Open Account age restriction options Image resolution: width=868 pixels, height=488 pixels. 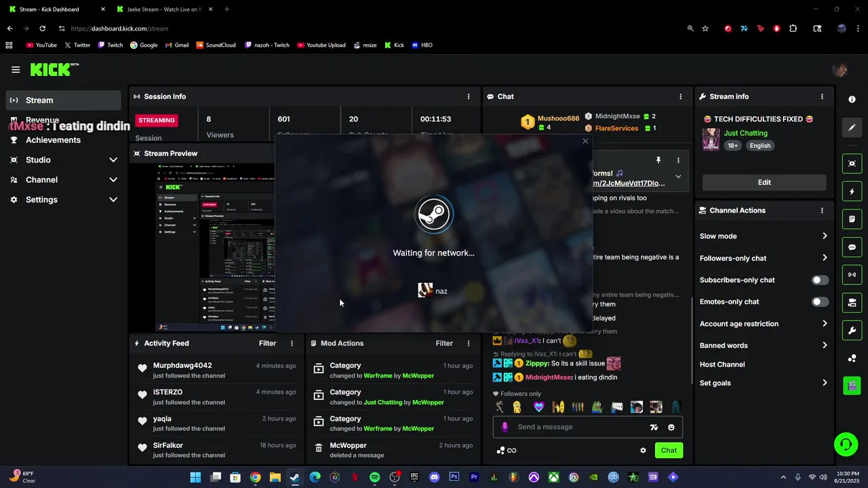(x=764, y=323)
